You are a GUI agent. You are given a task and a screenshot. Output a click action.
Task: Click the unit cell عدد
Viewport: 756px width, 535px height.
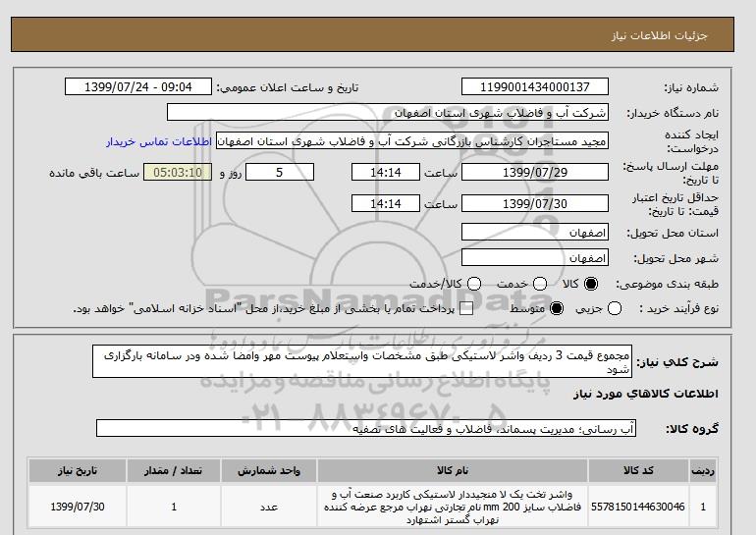[x=269, y=507]
